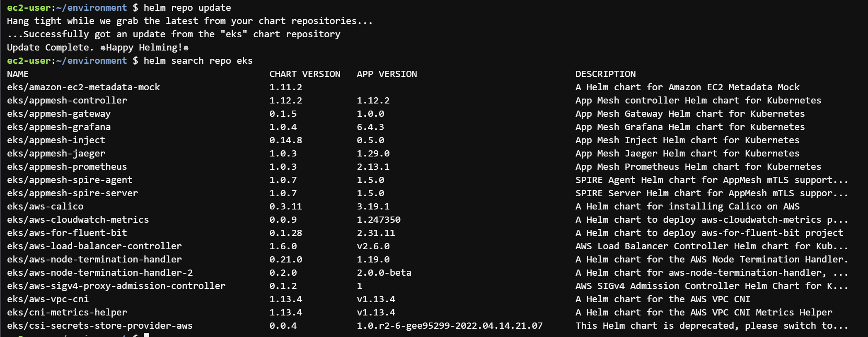The height and width of the screenshot is (337, 868).
Task: Click 'App Mesh Grafana Helm chart' description
Action: 690,127
